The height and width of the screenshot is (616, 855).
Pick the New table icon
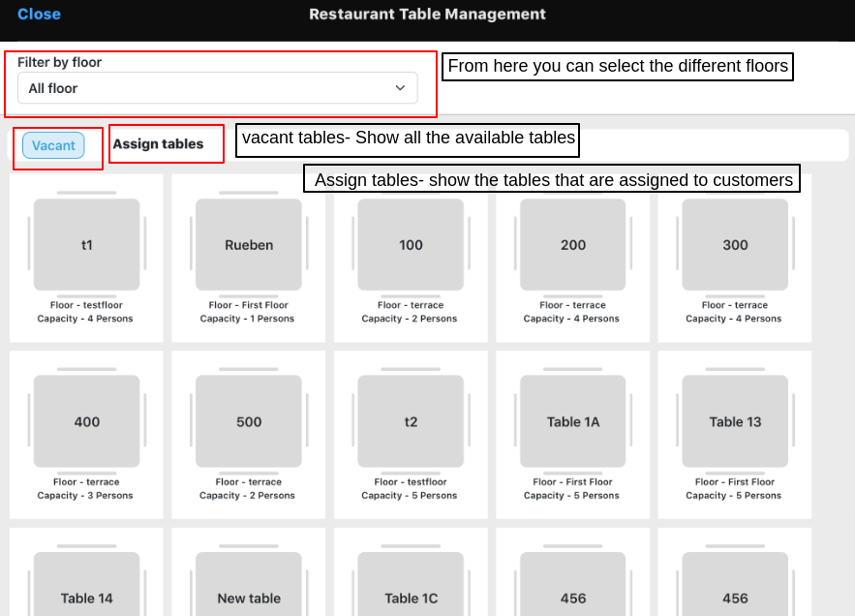click(249, 584)
